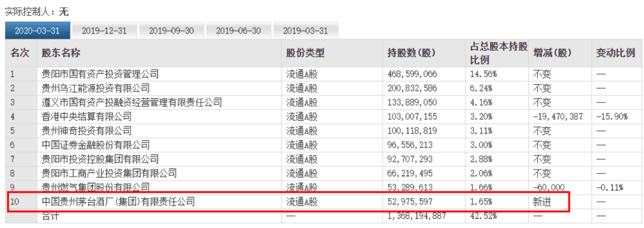The height and width of the screenshot is (228, 644).
Task: Click the percentage 6.24%
Action: click(481, 88)
